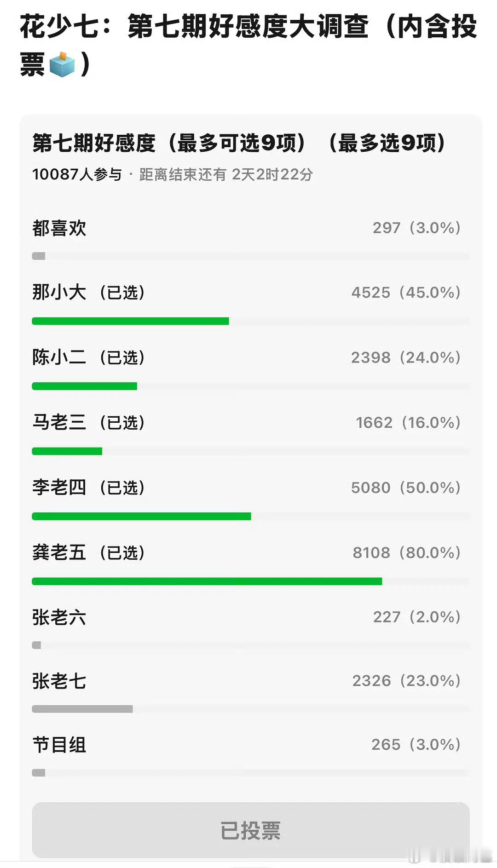
Task: Select the 张老六 poll option
Action: coord(59,617)
